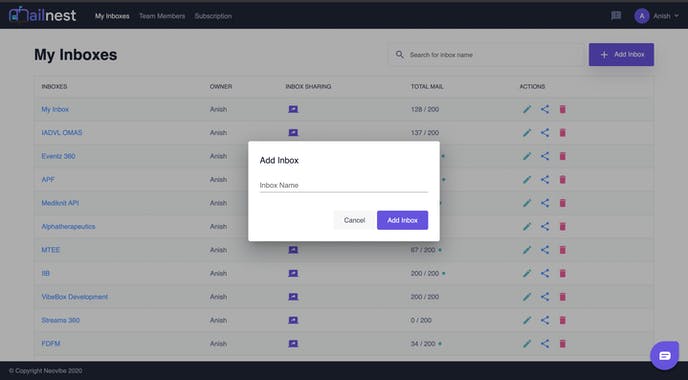Open the chat support widget
The width and height of the screenshot is (688, 380).
(664, 355)
